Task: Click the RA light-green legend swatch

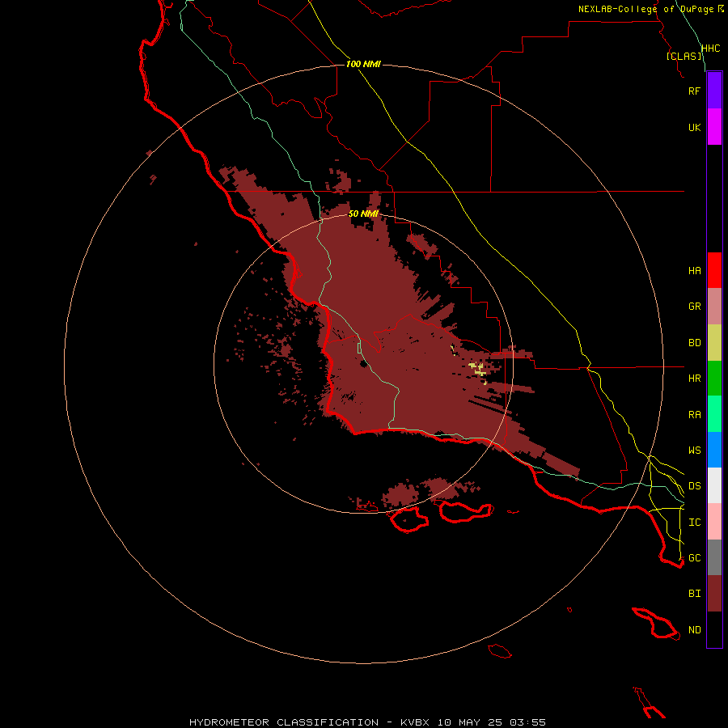Action: (714, 414)
